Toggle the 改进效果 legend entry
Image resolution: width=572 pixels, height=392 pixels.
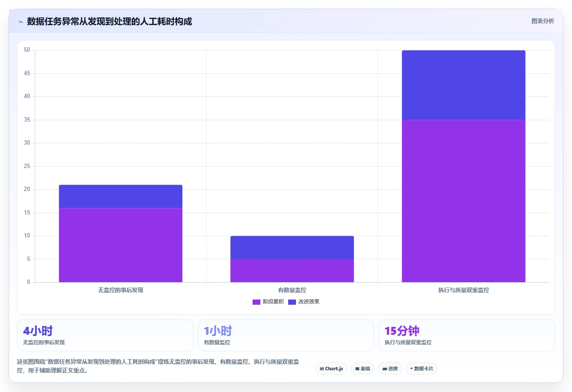point(304,302)
